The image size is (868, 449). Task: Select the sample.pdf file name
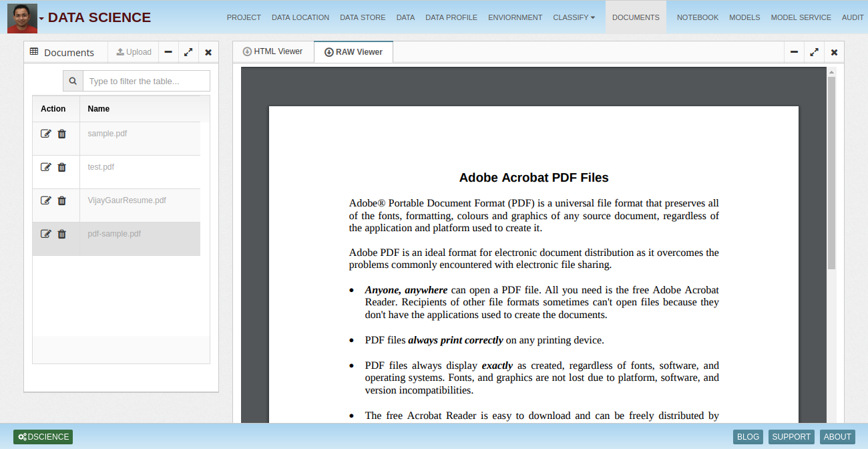[x=107, y=134]
